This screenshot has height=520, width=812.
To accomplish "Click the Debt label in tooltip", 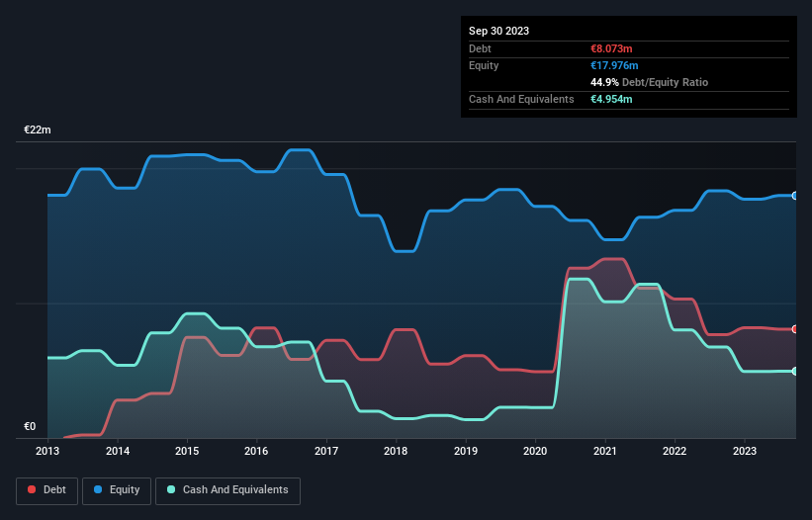I will click(x=480, y=48).
